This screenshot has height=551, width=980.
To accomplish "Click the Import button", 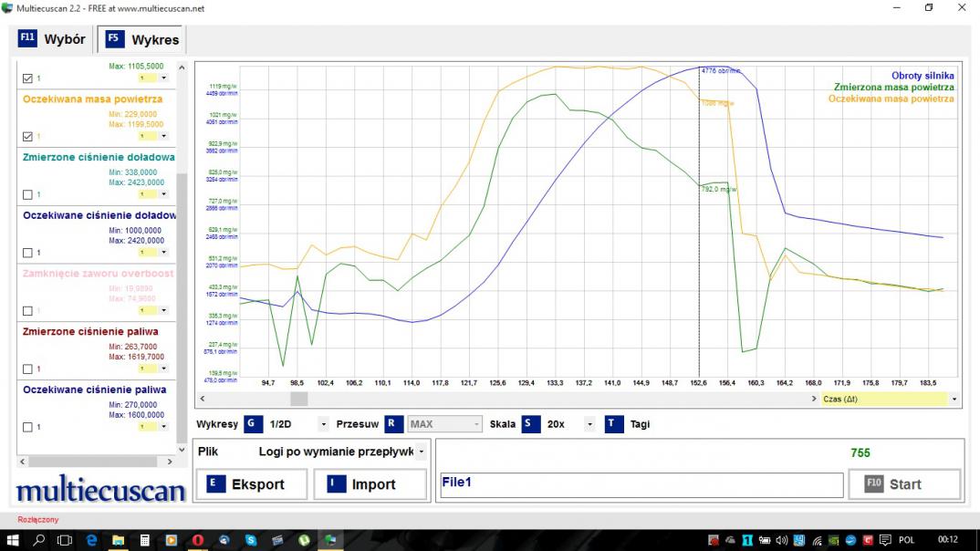I will 370,484.
